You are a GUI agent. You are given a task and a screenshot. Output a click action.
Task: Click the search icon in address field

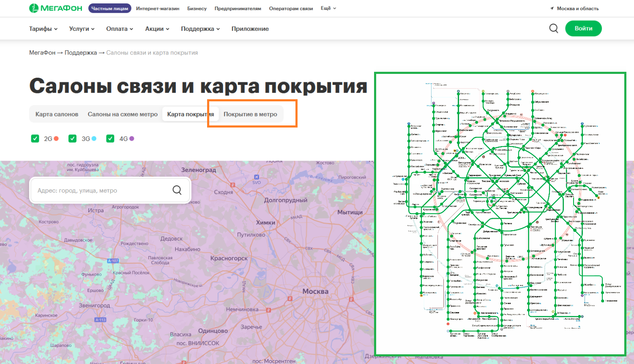[177, 190]
